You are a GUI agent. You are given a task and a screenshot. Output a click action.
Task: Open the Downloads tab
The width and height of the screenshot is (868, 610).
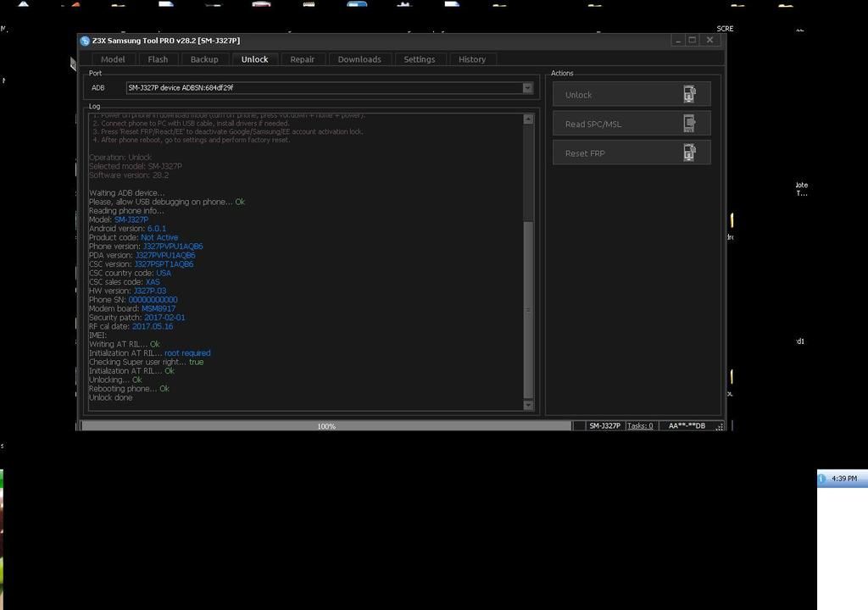pyautogui.click(x=359, y=59)
